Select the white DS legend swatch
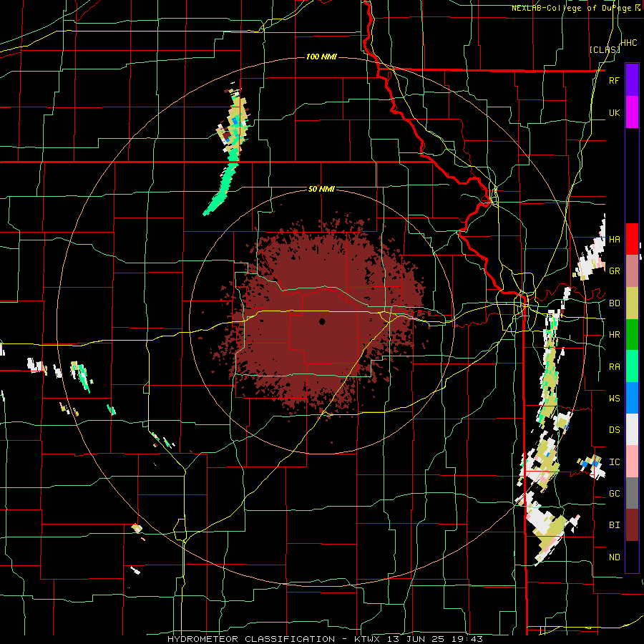This screenshot has height=644, width=644. tap(632, 429)
